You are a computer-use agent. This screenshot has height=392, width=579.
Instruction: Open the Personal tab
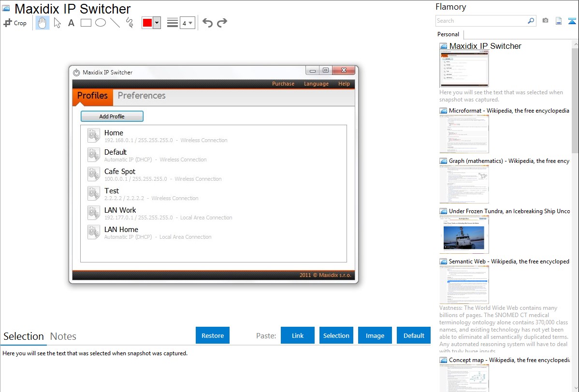point(449,34)
